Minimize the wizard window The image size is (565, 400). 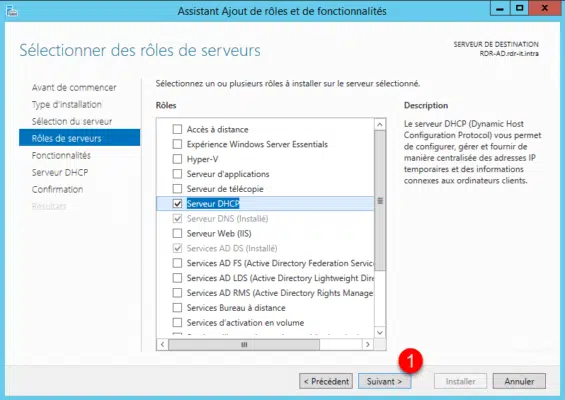click(500, 9)
